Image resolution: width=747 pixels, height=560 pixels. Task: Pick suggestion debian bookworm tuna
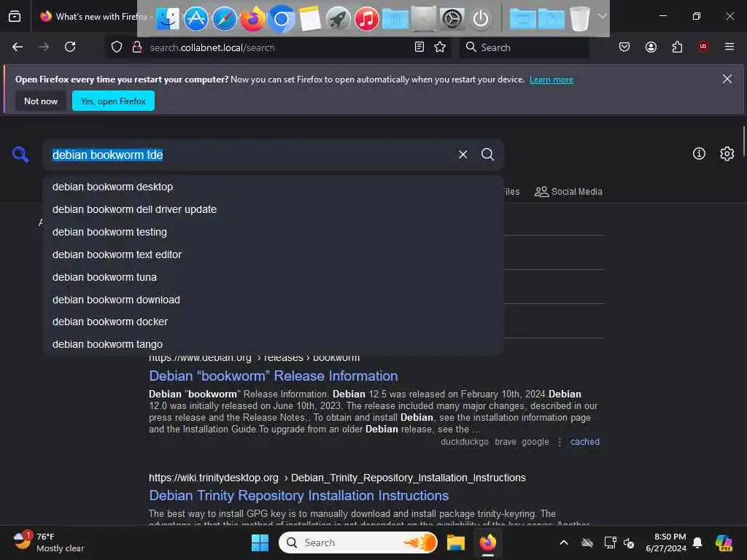273,276
